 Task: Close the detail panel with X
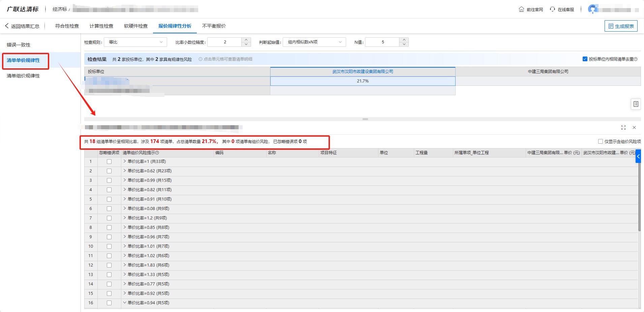634,128
